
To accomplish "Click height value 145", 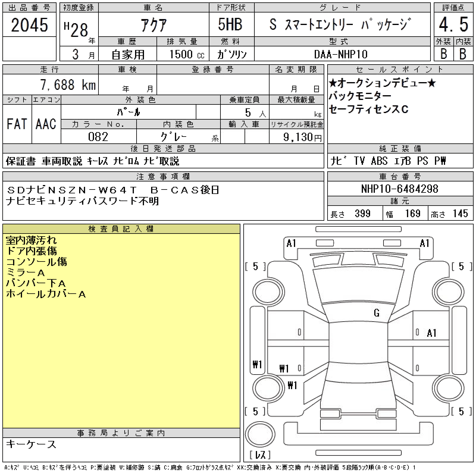I will 461,214.
